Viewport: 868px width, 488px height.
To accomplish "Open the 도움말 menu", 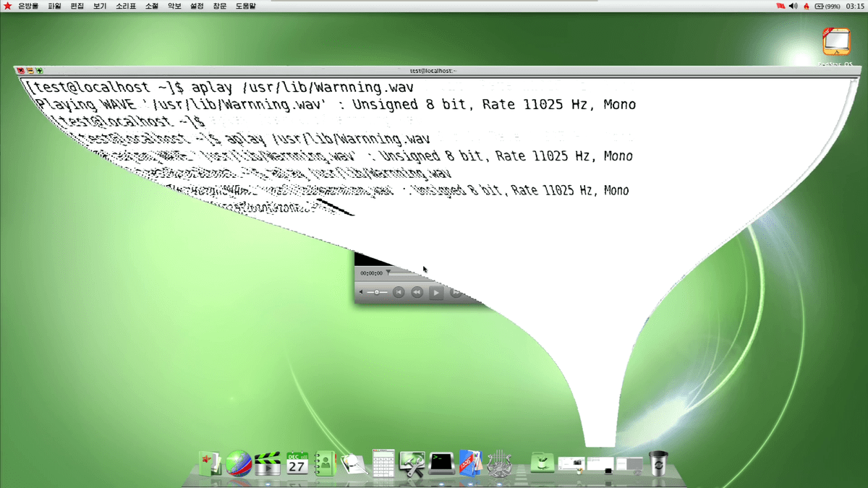I will (245, 6).
